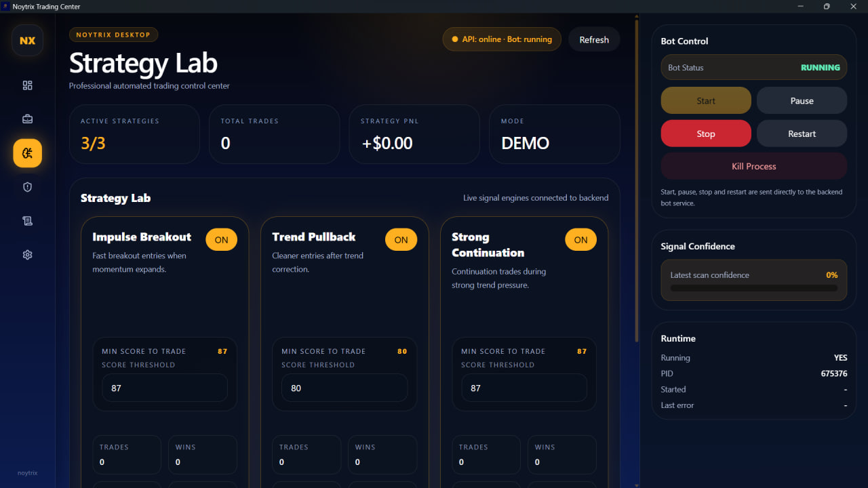Click the Impulse Breakout WINS stat box

point(203,455)
